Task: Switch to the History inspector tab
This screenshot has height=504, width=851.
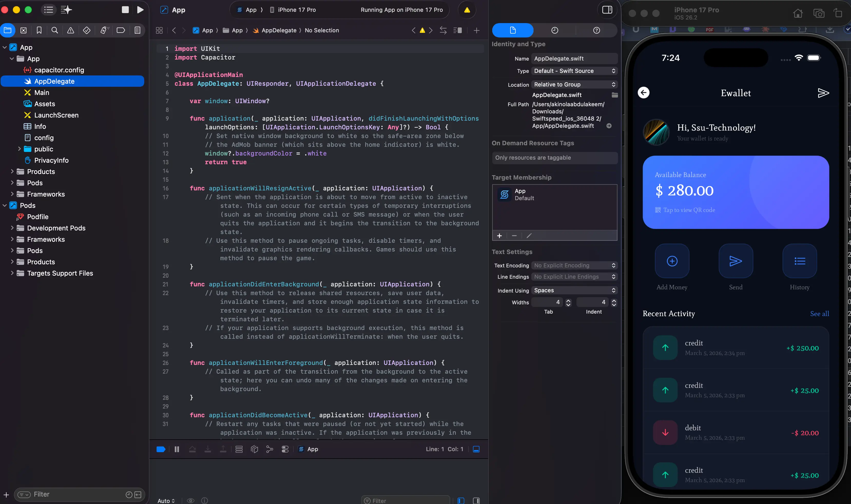Action: click(555, 30)
